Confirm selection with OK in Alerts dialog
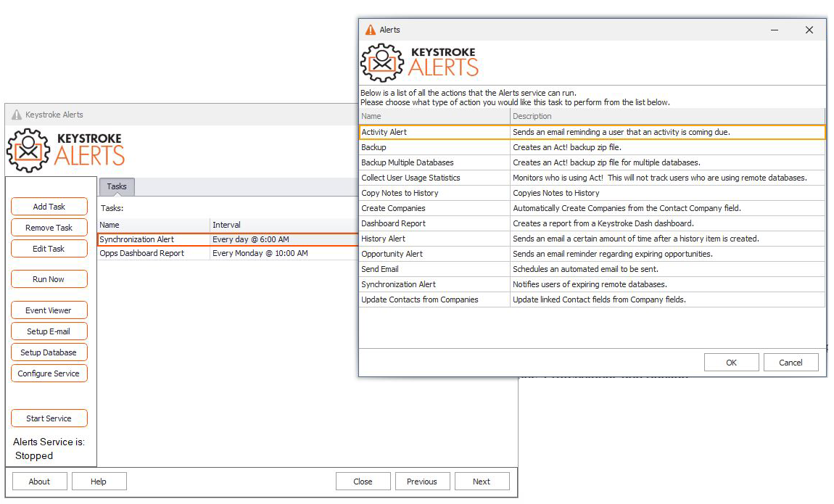 click(731, 362)
